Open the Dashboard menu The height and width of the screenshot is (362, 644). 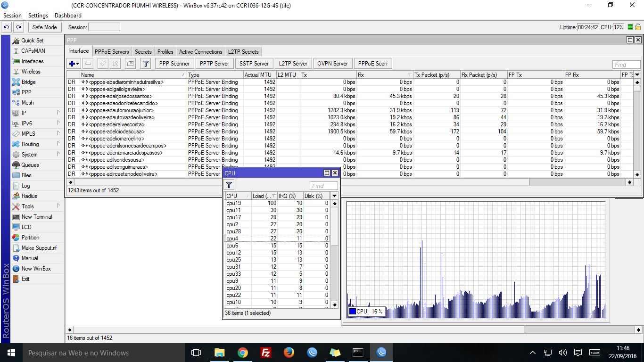tap(68, 16)
